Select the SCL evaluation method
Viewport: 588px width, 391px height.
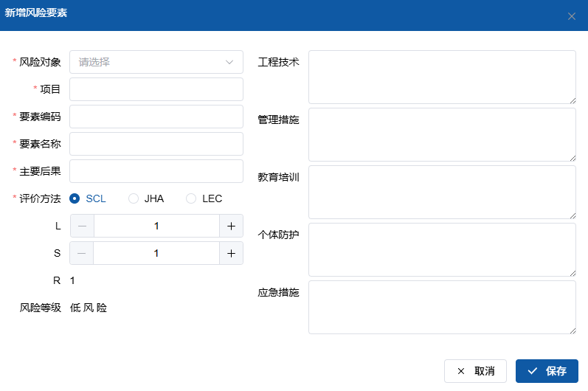(x=75, y=198)
